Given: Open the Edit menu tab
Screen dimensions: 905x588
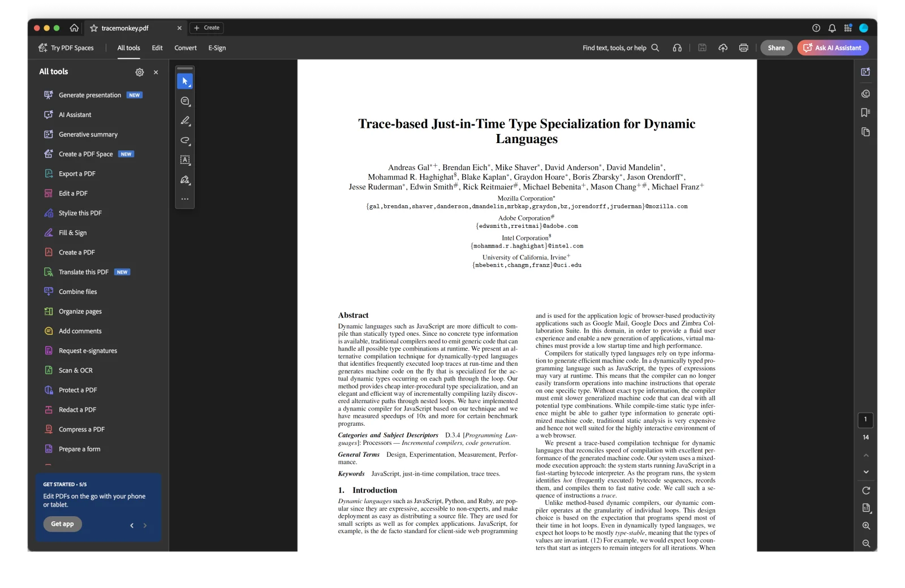Looking at the screenshot, I should point(157,48).
